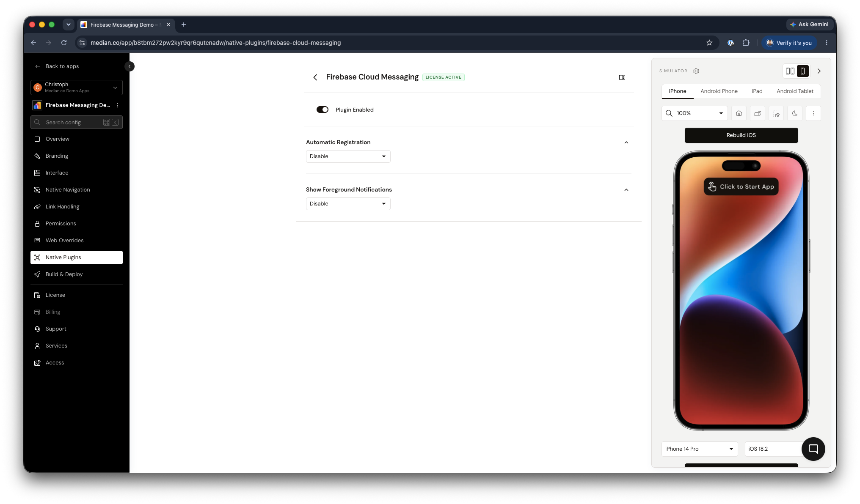
Task: Close the Firebase Messaging Demo tab
Action: point(168,25)
